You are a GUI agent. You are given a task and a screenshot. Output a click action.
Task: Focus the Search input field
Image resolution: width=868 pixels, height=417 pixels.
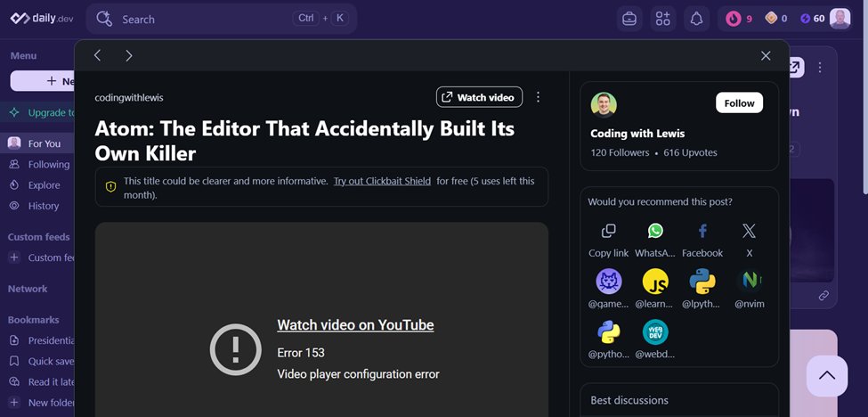[222, 19]
